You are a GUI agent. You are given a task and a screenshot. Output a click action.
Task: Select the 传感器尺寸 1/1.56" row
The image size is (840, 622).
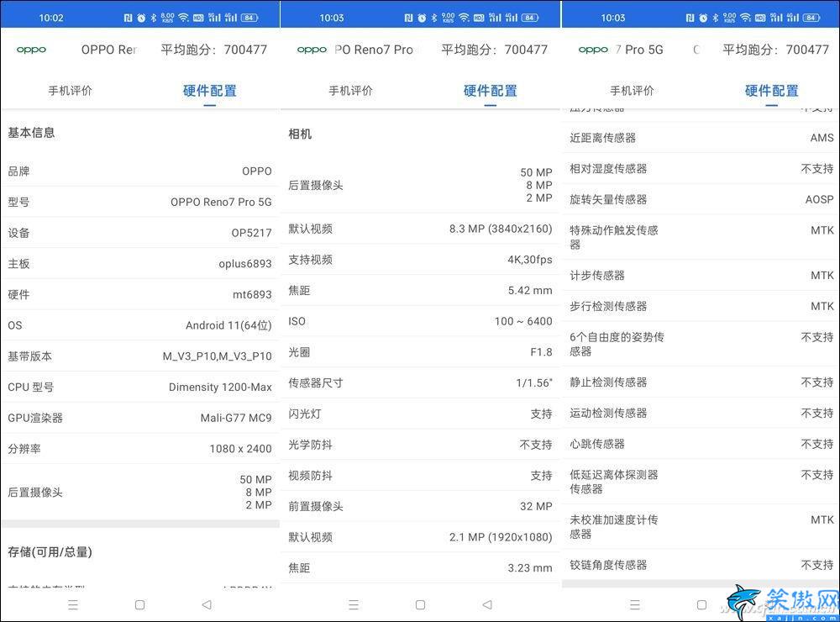click(420, 382)
